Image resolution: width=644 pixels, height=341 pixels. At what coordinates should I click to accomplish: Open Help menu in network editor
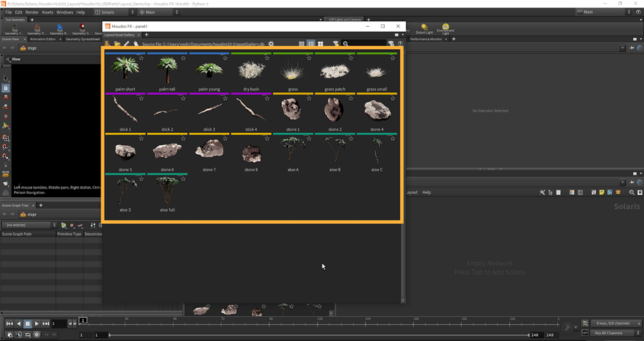tap(427, 192)
